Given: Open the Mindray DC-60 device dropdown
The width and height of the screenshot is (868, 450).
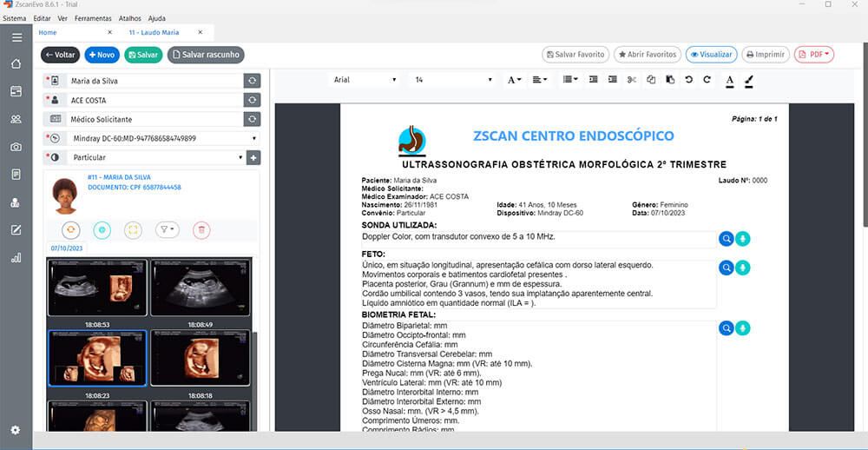Looking at the screenshot, I should pyautogui.click(x=164, y=138).
